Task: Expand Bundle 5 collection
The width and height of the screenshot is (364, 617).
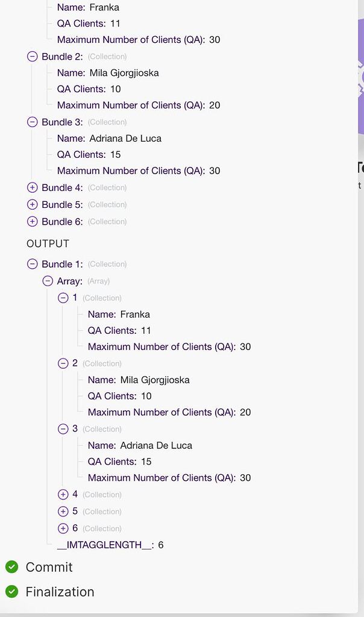Action: 33,204
